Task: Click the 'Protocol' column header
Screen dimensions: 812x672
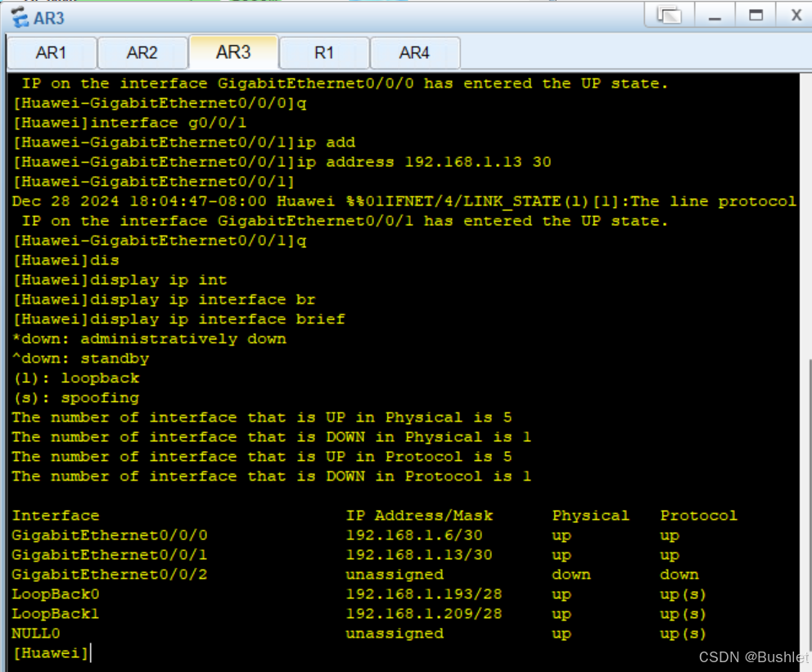Action: (x=698, y=515)
